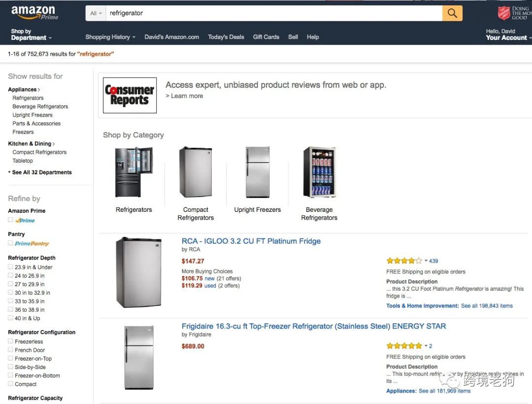Click the star rating of the RCA fridge
532x404 pixels.
[404, 261]
